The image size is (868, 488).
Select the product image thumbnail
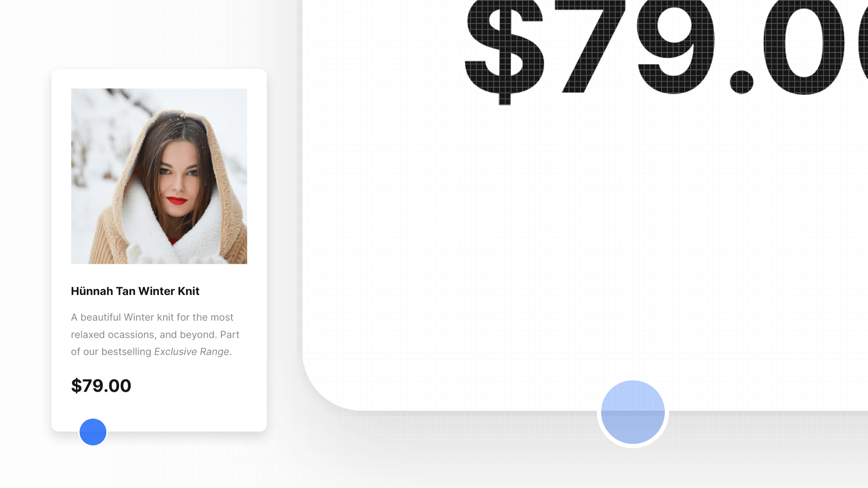pos(158,177)
